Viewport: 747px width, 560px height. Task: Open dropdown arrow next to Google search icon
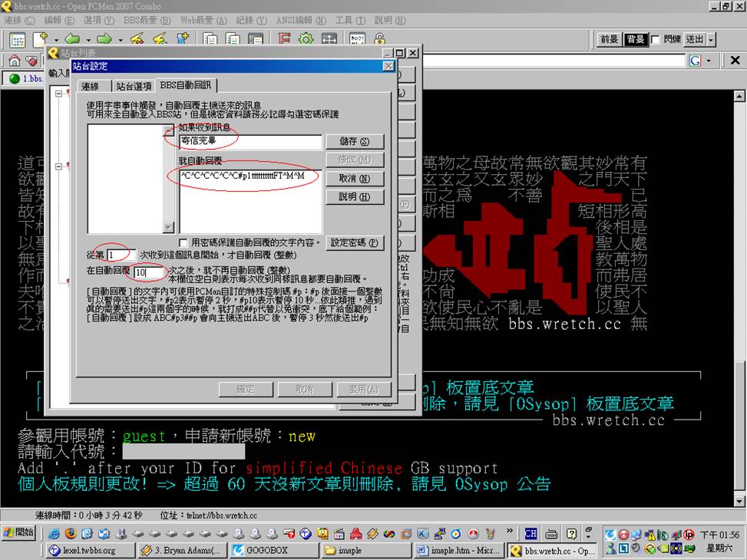click(x=708, y=61)
